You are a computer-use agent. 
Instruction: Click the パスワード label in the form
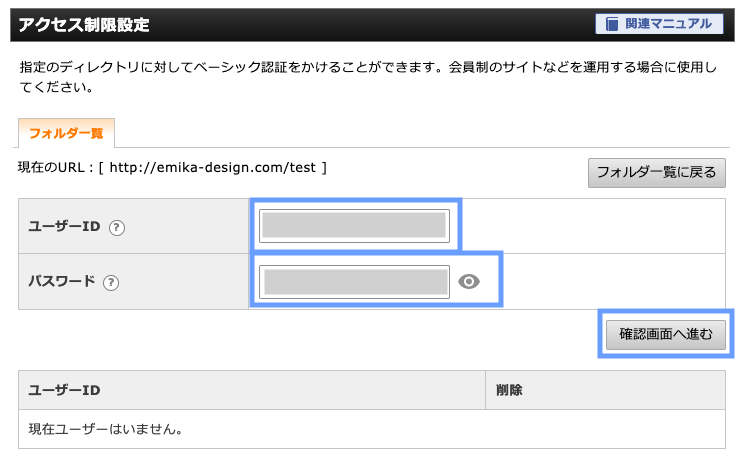(x=62, y=282)
